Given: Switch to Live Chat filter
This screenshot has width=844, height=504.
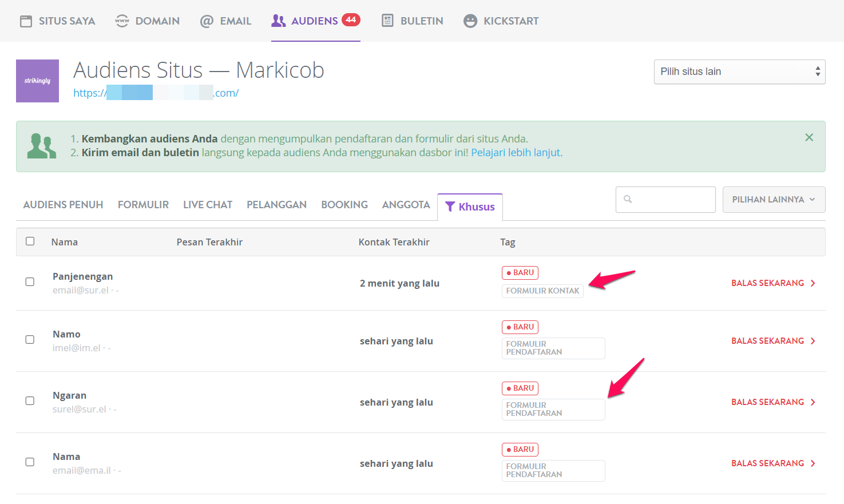Looking at the screenshot, I should [208, 205].
